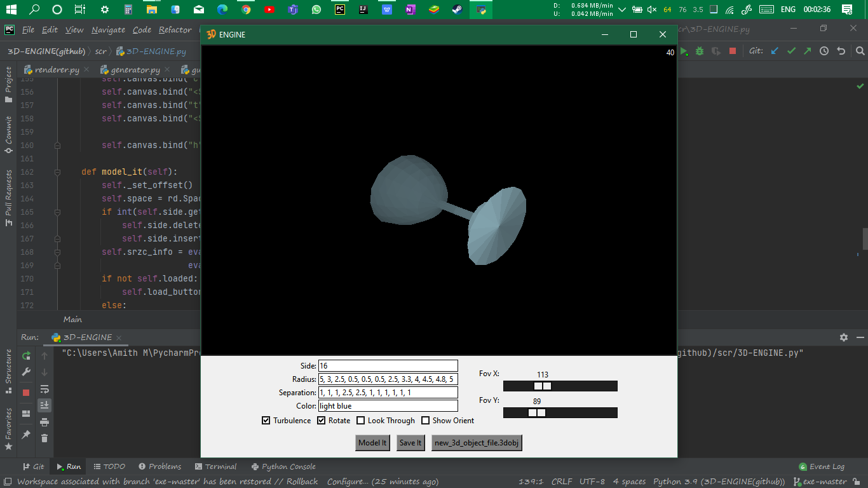Collapse fold marker beside def model_it line
Screen dimensions: 868x488
[x=57, y=172]
